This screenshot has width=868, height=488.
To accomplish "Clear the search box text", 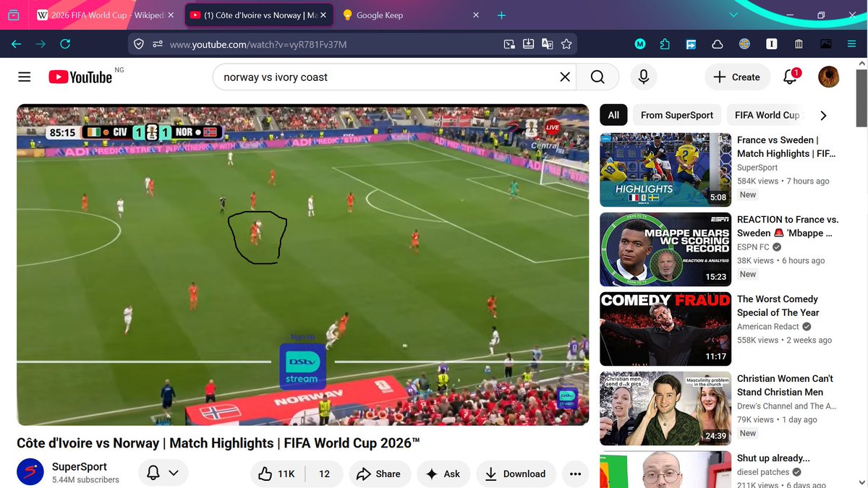I will tap(565, 77).
